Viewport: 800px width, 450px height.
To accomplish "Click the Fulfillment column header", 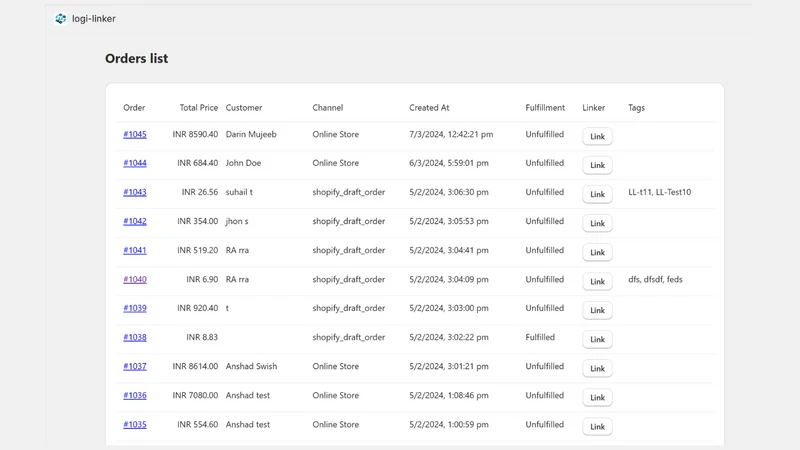I will point(545,108).
